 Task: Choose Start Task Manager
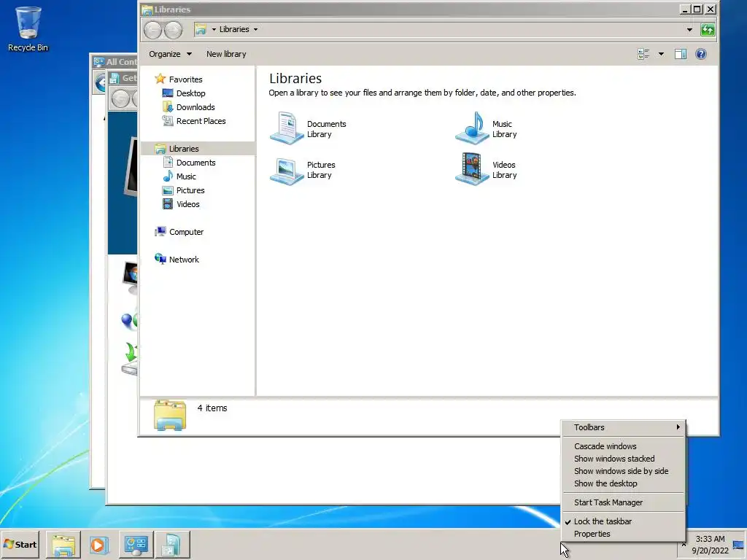624,502
